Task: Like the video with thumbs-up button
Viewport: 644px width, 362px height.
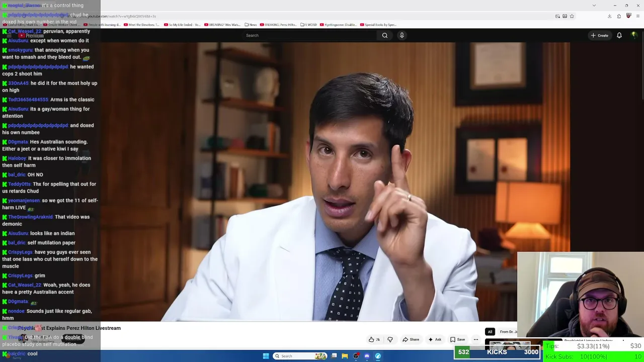Action: [374, 339]
